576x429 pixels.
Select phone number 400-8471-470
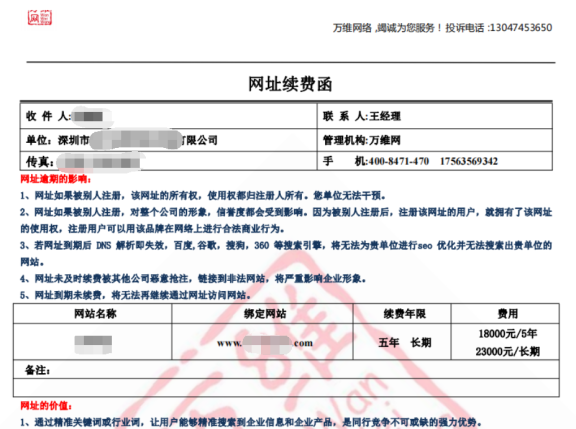(399, 161)
